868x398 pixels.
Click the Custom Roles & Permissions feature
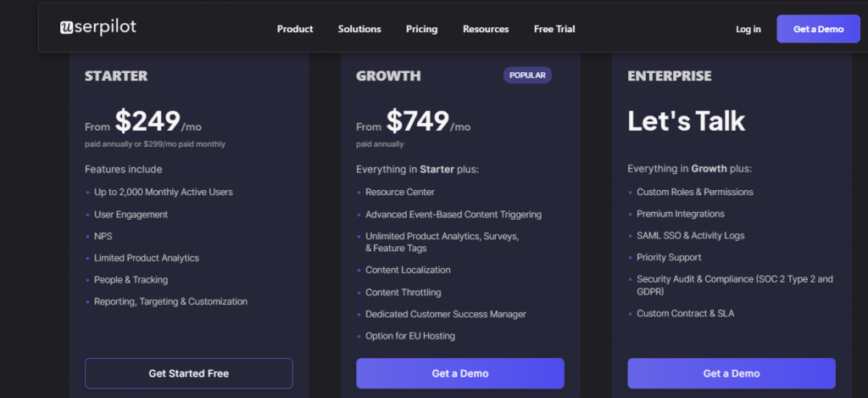coord(694,192)
